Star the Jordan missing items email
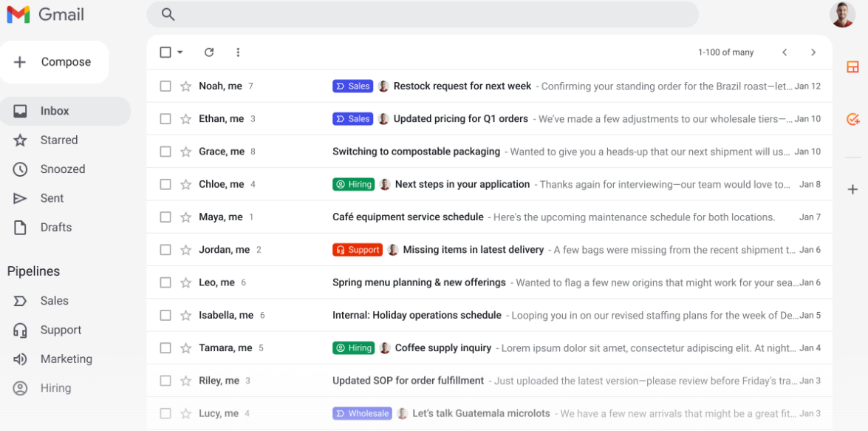This screenshot has width=868, height=431. pos(186,249)
